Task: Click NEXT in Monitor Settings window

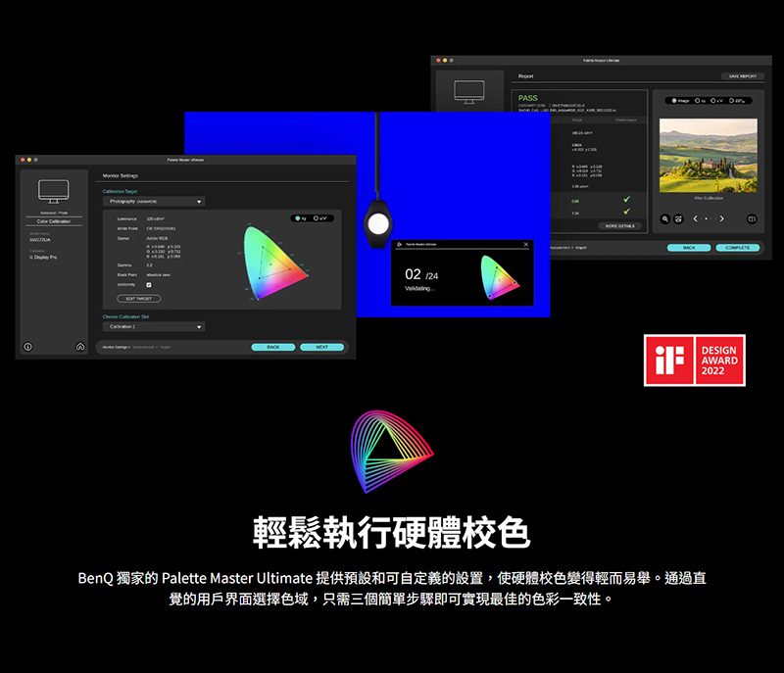Action: point(322,347)
